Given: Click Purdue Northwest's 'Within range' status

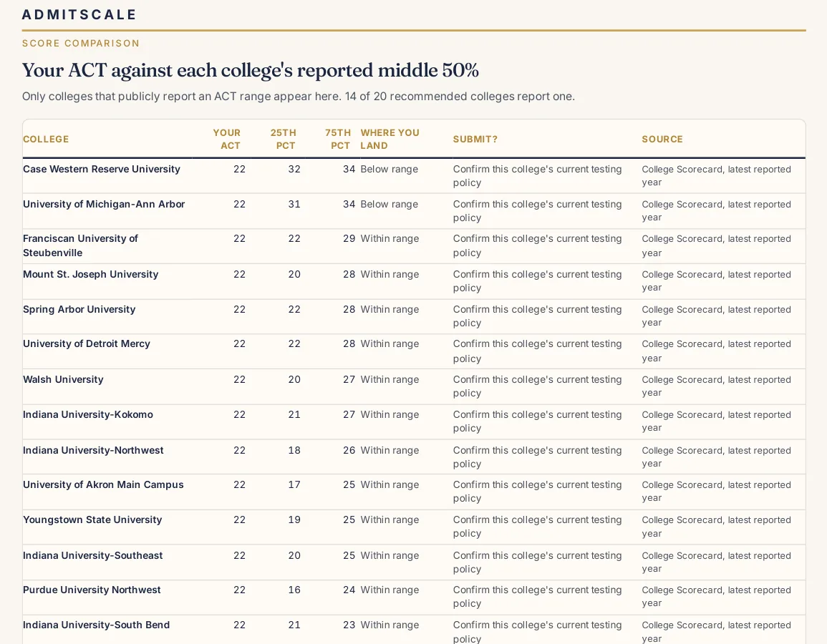Looking at the screenshot, I should pyautogui.click(x=390, y=590).
